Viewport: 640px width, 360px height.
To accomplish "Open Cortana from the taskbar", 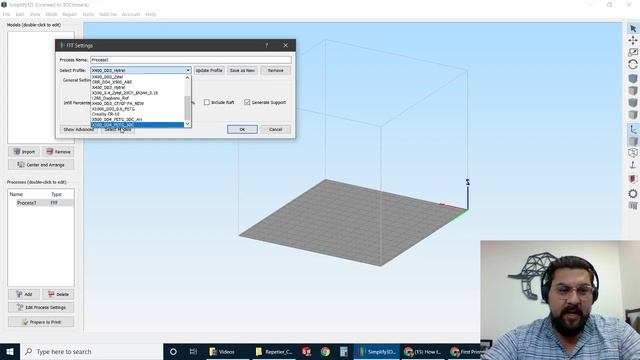I will click(x=173, y=351).
